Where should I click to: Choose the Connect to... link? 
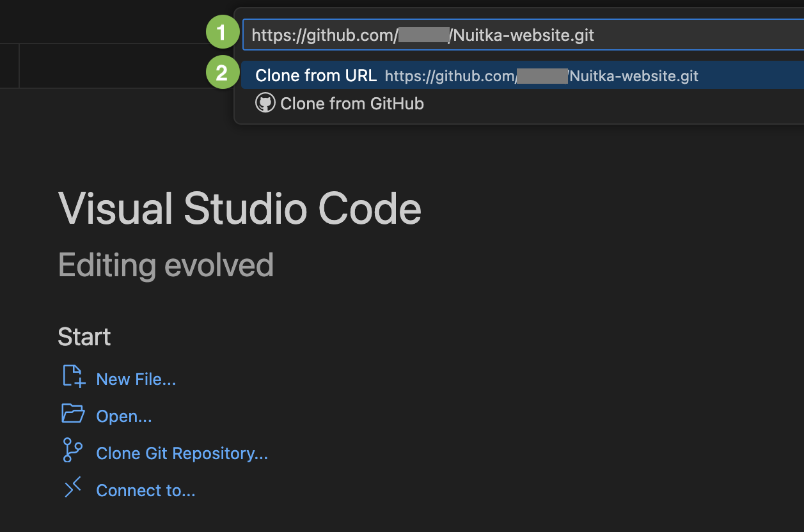(145, 490)
